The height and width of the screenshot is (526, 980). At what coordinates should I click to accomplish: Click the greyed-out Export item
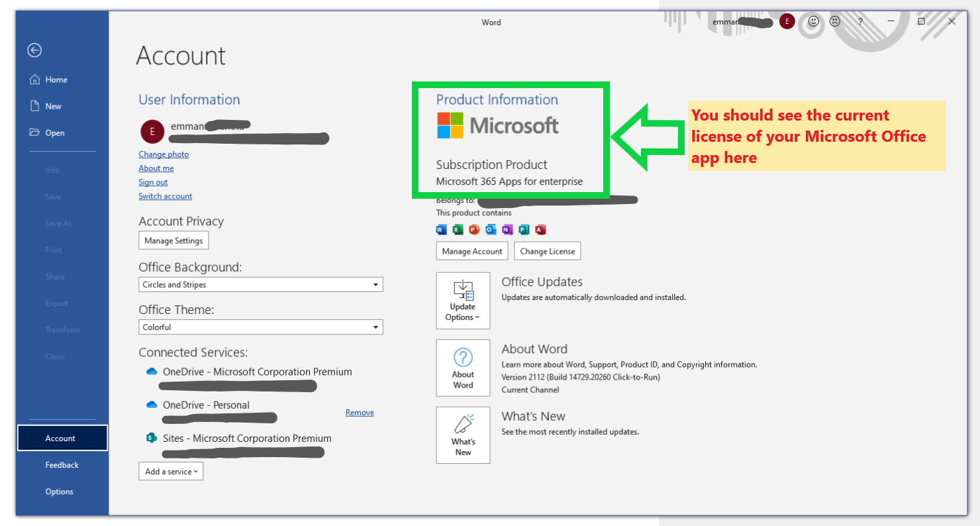coord(56,303)
